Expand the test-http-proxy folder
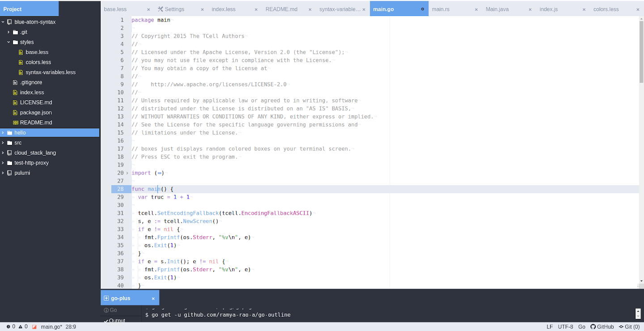The width and height of the screenshot is (644, 331). 3,163
